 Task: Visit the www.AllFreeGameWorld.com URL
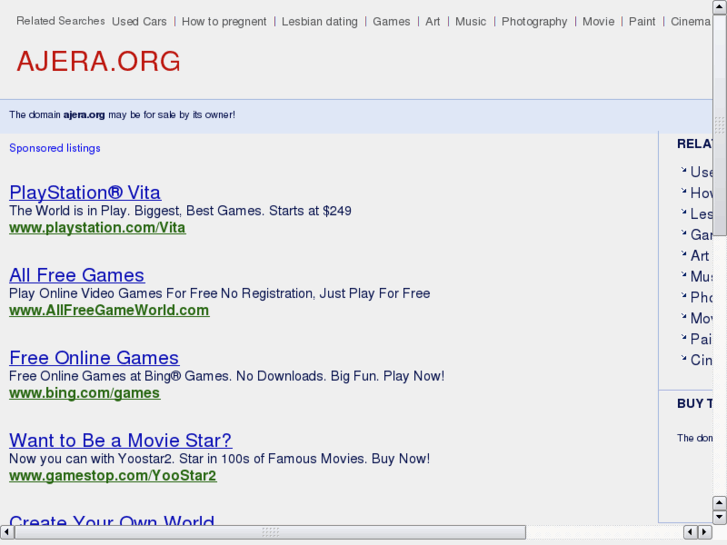[x=109, y=310]
